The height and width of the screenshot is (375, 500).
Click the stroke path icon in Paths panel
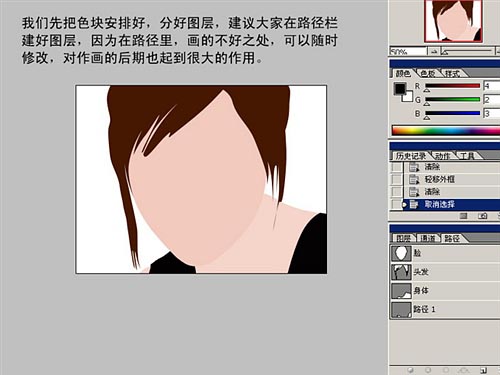(428, 370)
